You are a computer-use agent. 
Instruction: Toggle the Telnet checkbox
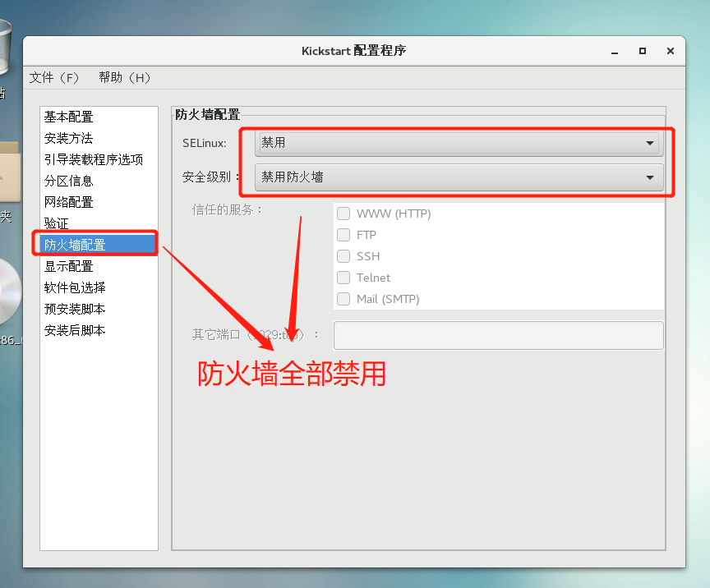343,278
